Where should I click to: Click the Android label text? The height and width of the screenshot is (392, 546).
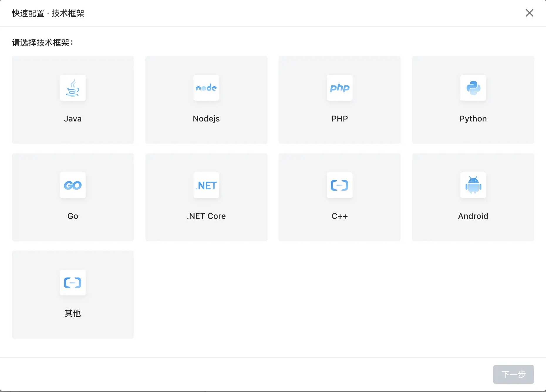coord(473,216)
